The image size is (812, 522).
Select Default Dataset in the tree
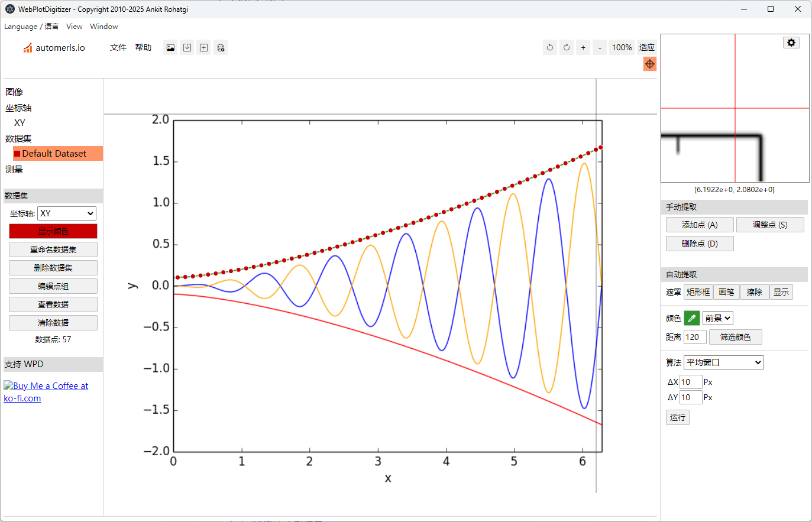(58, 154)
